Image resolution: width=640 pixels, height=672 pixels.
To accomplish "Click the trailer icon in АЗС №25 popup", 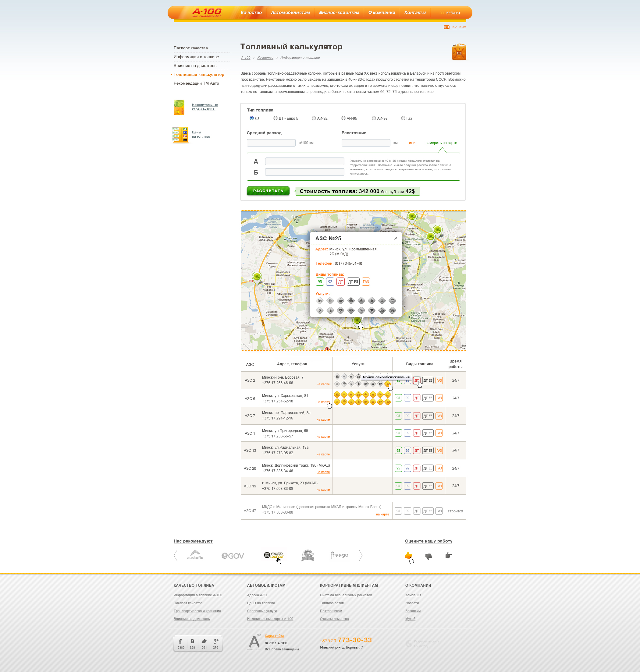I will pyautogui.click(x=341, y=311).
